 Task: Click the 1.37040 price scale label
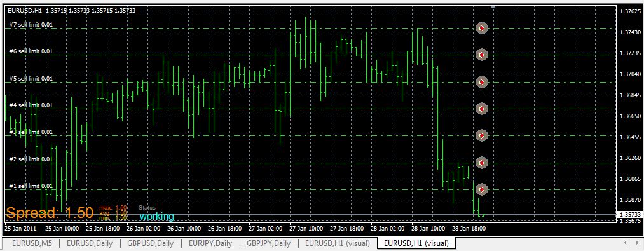pos(629,74)
